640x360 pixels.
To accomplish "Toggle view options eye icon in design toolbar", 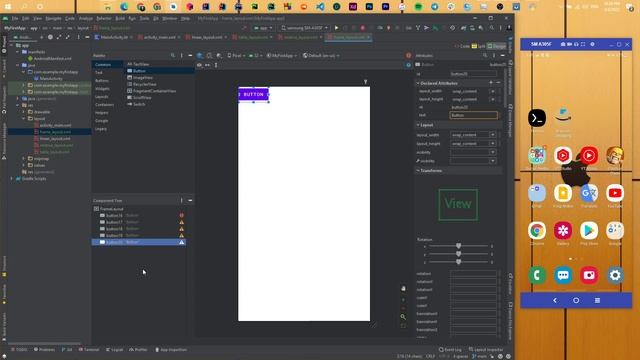I will 199,65.
